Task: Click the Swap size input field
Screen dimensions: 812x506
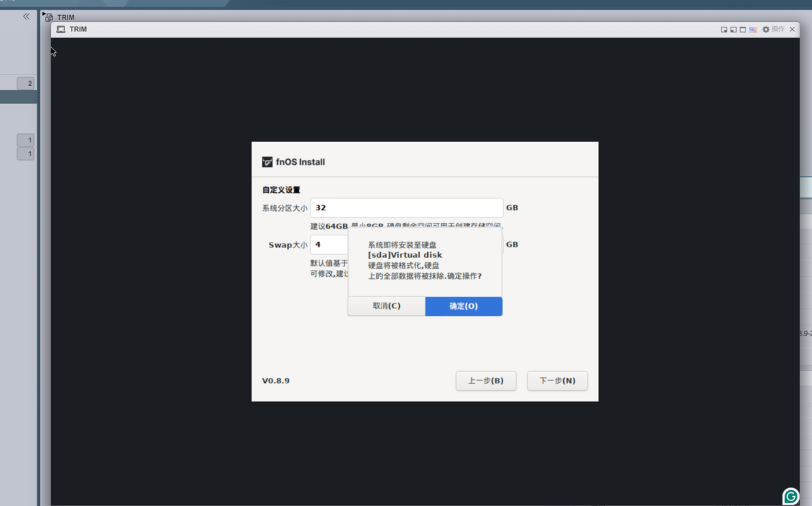Action: coord(330,245)
